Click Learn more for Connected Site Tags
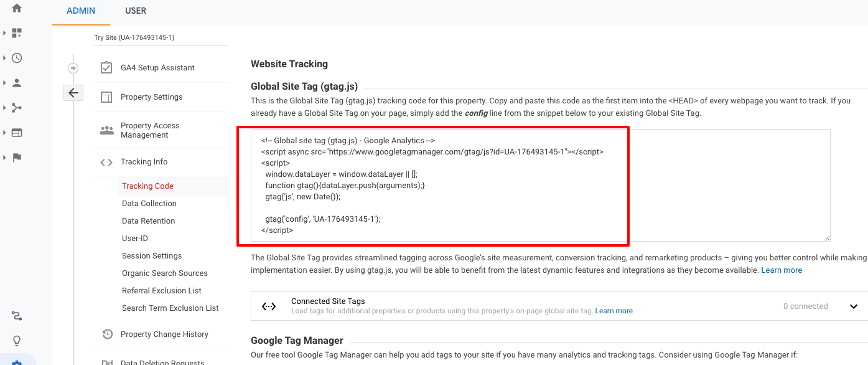Screen dimensions: 868x365 (x=614, y=310)
